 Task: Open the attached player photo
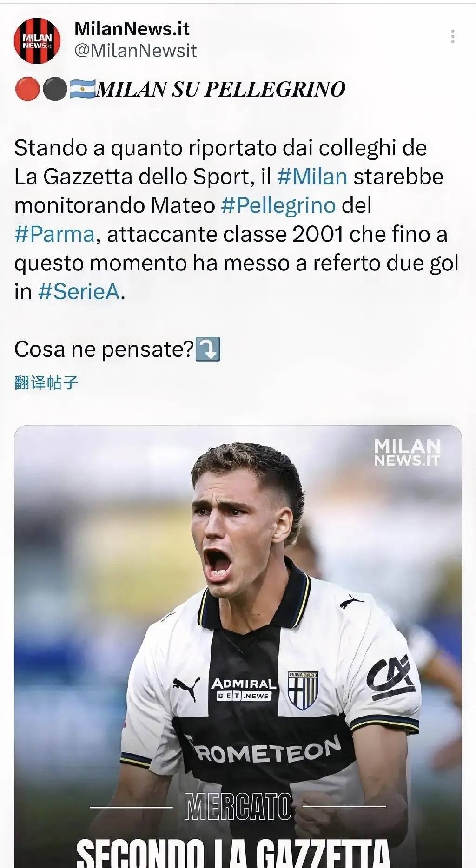(x=238, y=604)
